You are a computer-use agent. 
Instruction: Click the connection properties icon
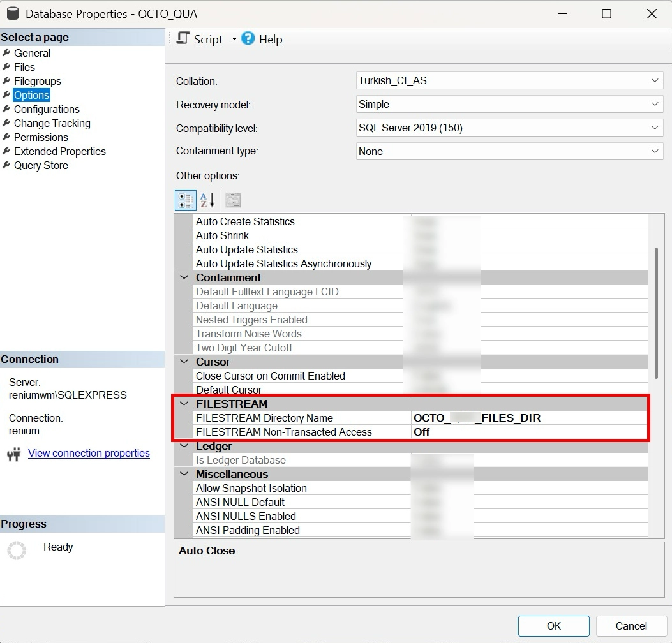pos(13,454)
